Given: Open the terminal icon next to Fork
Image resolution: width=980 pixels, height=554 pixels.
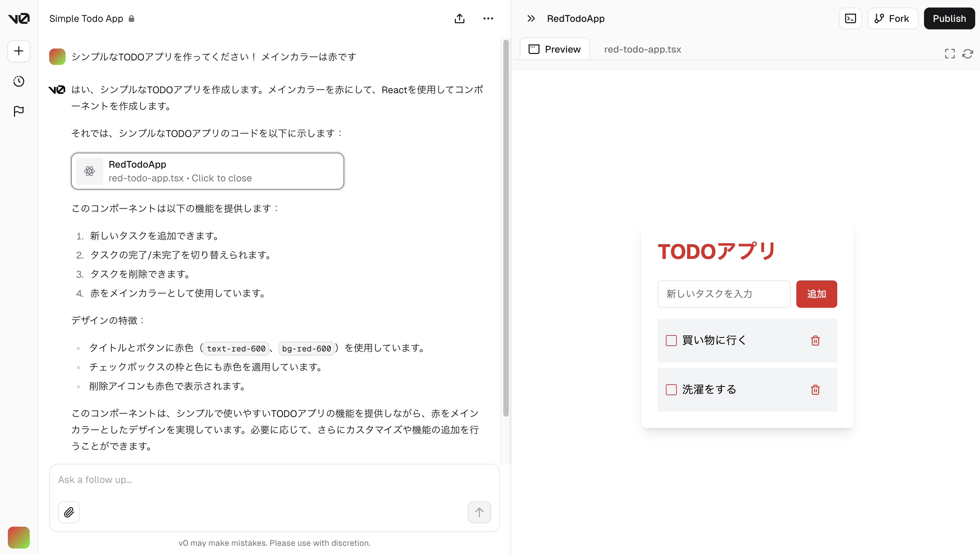Looking at the screenshot, I should coord(850,18).
